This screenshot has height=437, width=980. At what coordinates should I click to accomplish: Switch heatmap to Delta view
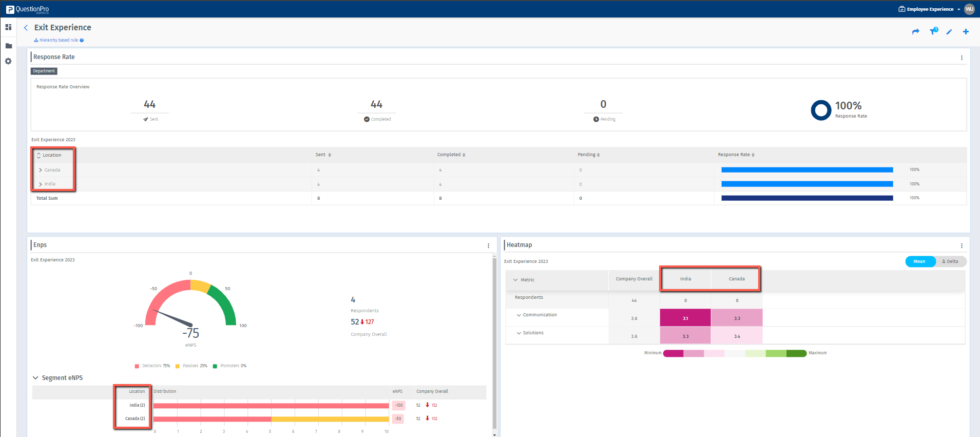pos(950,261)
